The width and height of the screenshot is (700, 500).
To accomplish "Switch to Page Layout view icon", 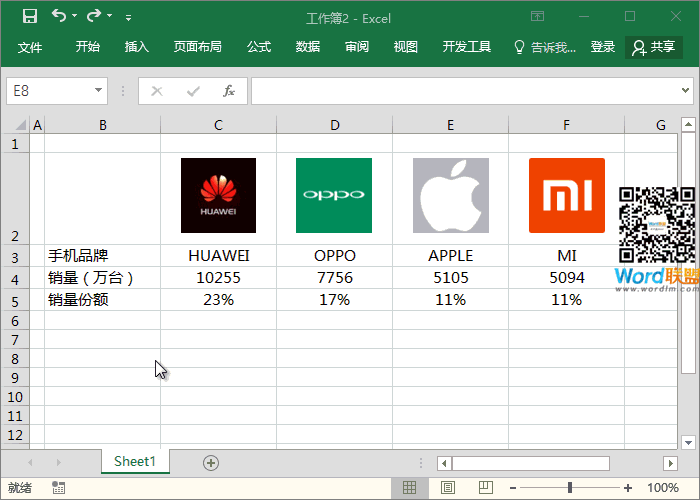I will tap(448, 488).
